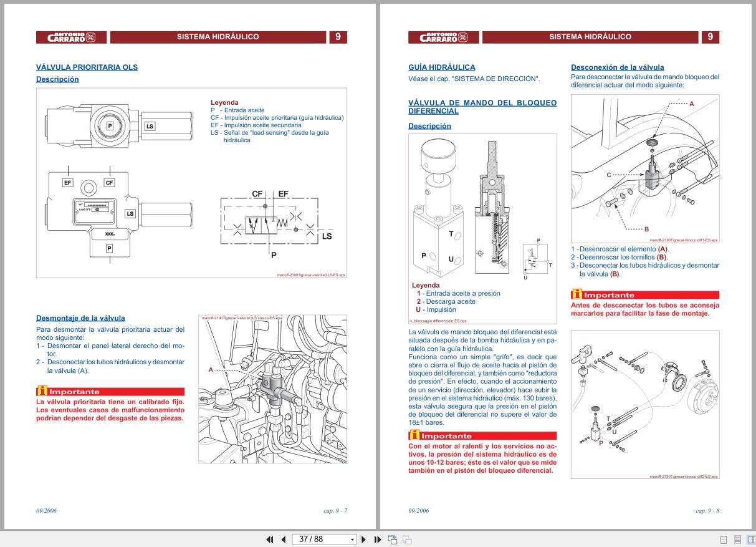Open the page number dropdown arrow
This screenshot has height=547, width=756.
pos(352,540)
